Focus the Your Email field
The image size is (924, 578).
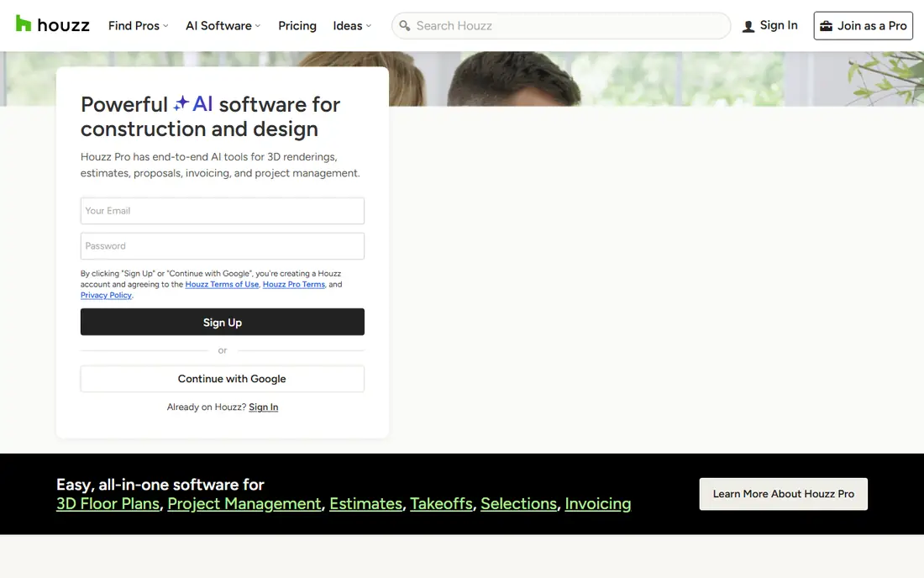click(222, 211)
